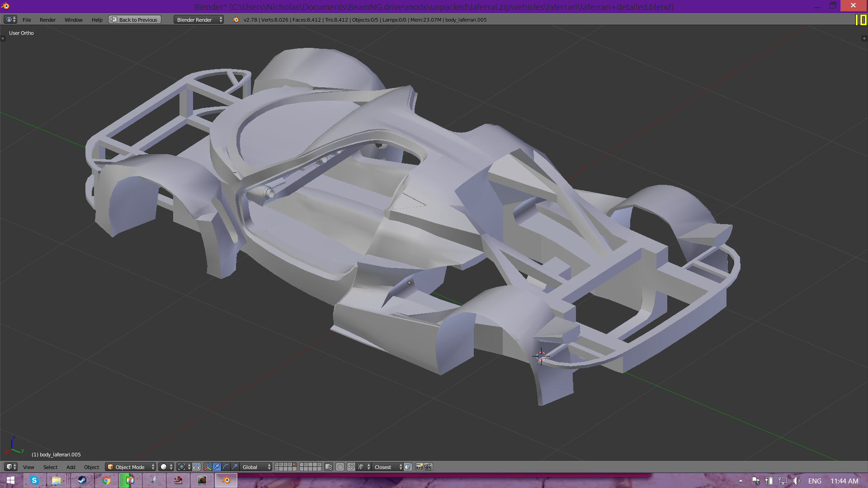
Task: Open the View menu in 3D viewport
Action: coord(28,467)
